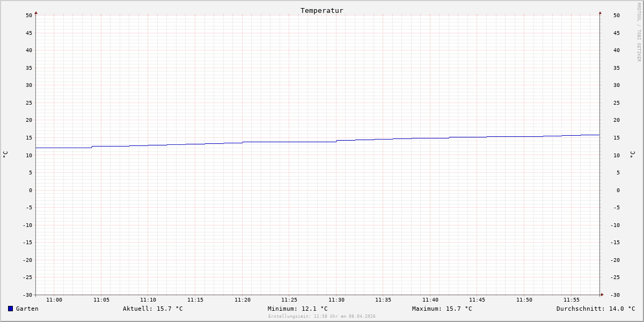Click the -15 label on right y-axis
The height and width of the screenshot is (322, 644).
pos(615,243)
